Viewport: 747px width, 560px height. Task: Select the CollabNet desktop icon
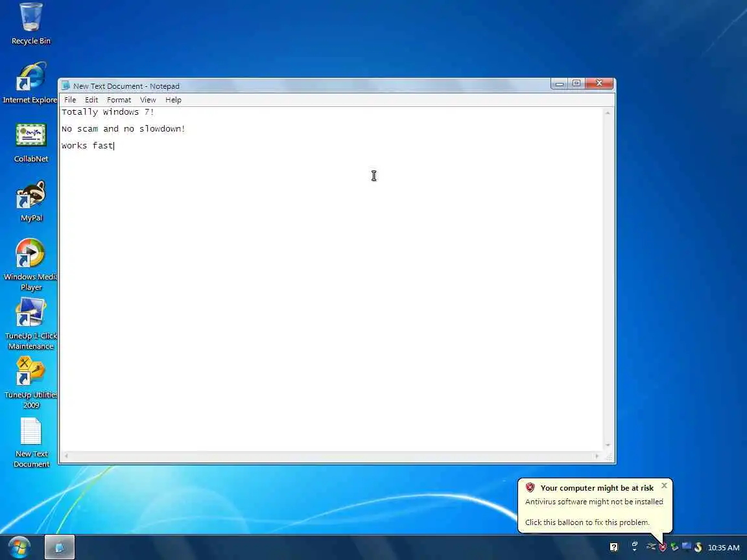pos(31,143)
